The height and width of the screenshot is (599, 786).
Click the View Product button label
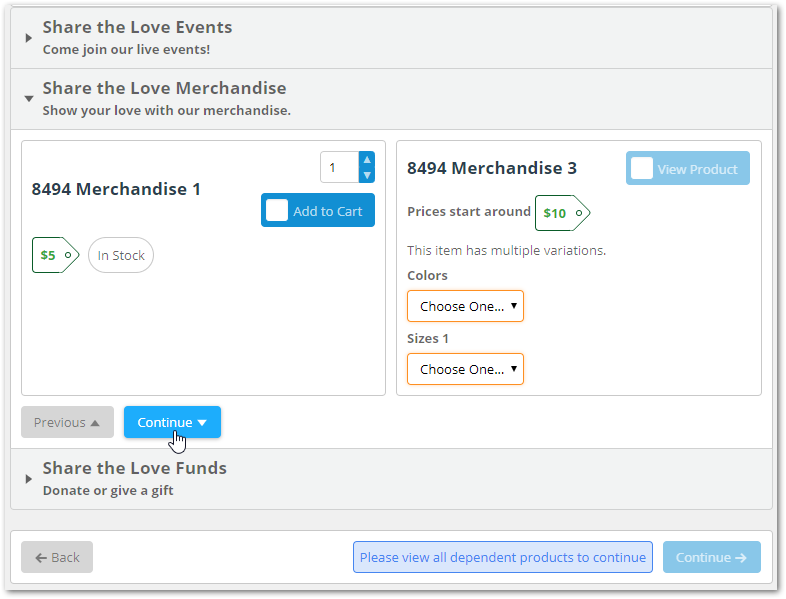(697, 169)
